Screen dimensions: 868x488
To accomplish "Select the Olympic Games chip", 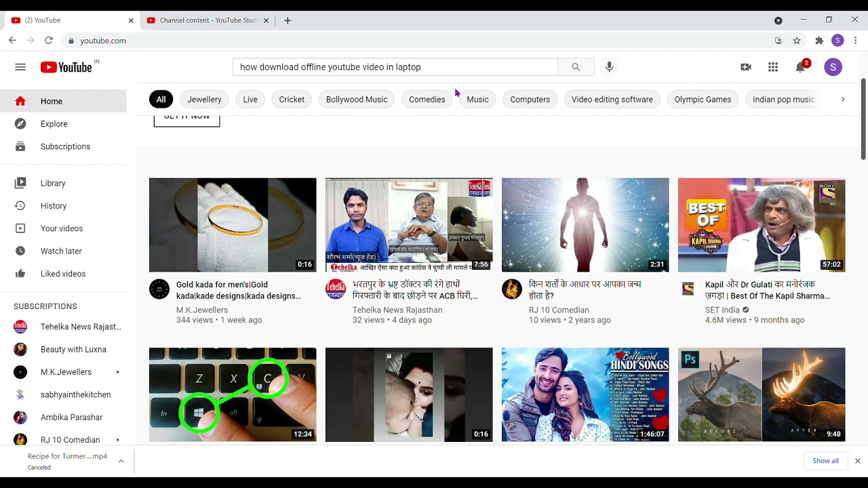I will 703,100.
